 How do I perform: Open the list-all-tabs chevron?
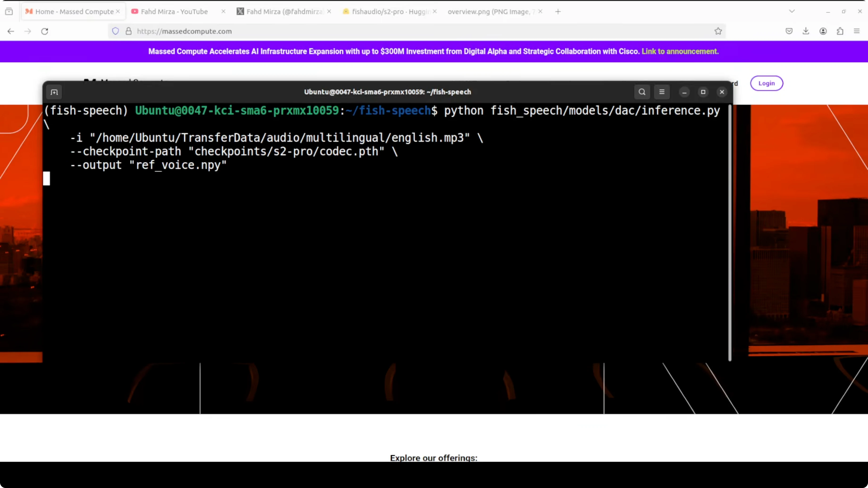pos(792,11)
